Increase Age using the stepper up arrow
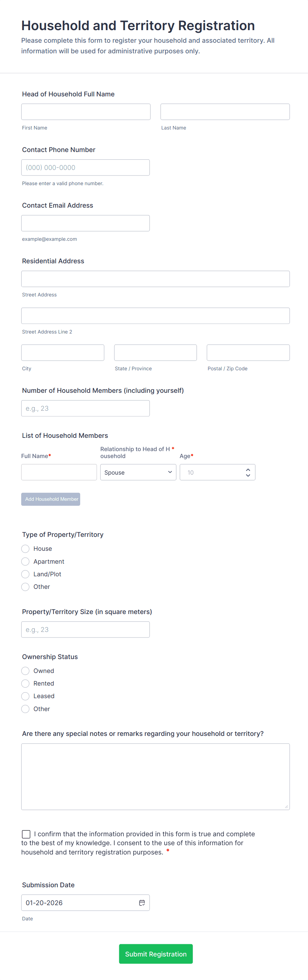Viewport: 308px width, 980px height. click(248, 469)
